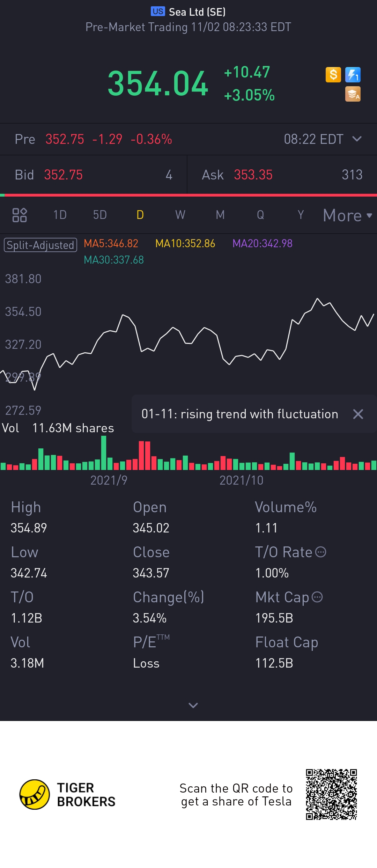
Task: Tap the rising trend with fluctuation message
Action: coord(240,414)
